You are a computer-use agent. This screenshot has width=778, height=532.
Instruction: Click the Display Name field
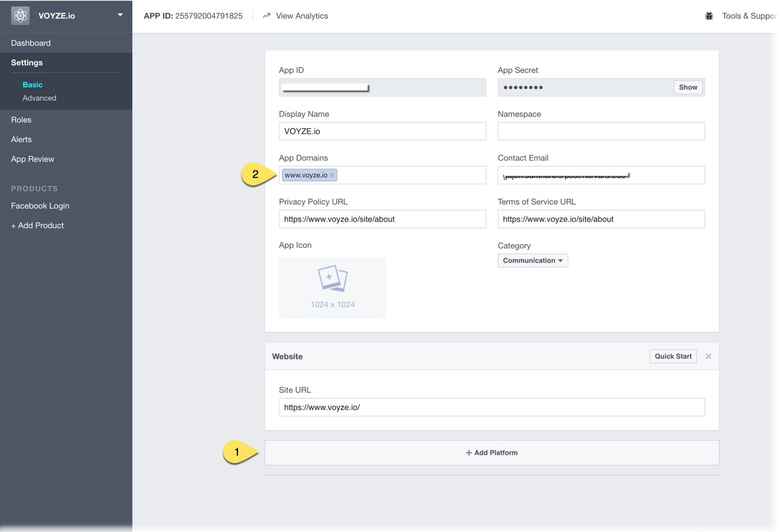[382, 131]
